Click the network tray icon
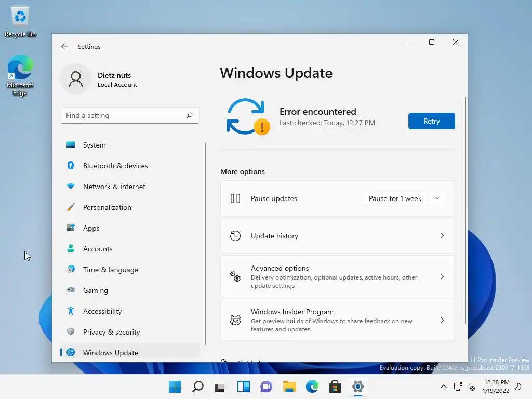 458,387
